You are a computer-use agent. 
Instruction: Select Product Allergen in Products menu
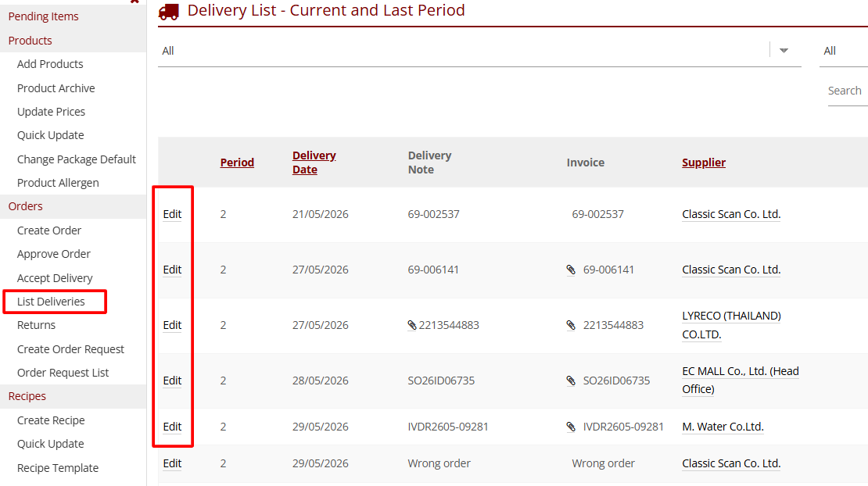(x=58, y=183)
